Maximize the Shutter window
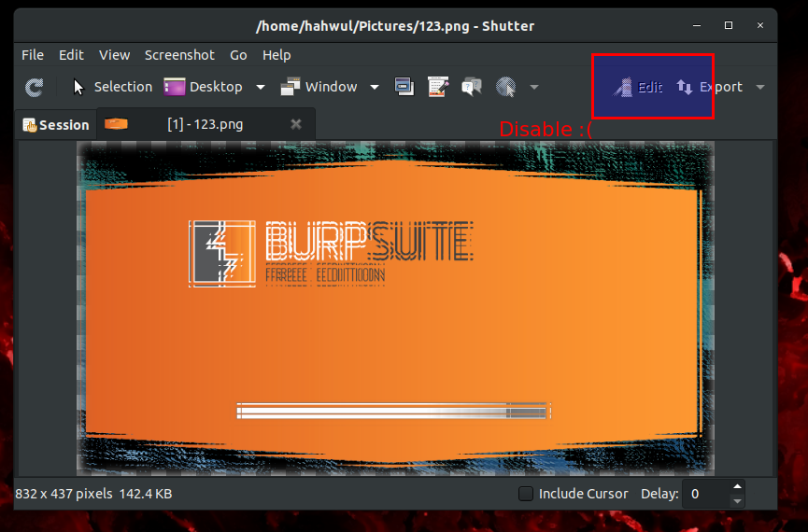This screenshot has height=532, width=808. pos(728,25)
